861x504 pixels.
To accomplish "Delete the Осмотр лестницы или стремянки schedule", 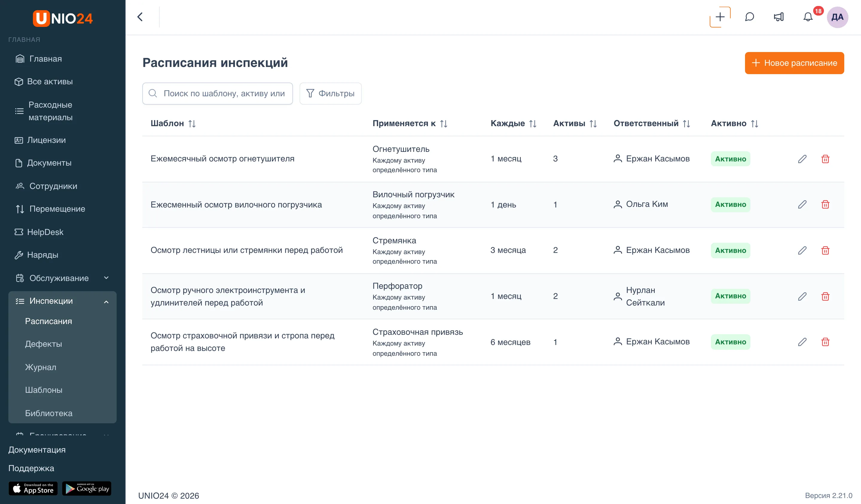I will coord(825,251).
